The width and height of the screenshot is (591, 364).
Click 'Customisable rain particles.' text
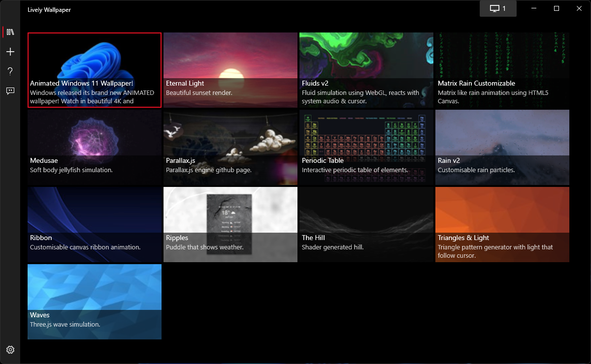476,170
